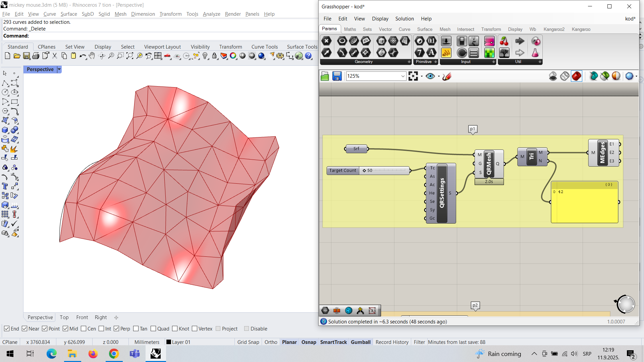644x362 pixels.
Task: Open a Grasshopper file with green folder
Action: pos(325,76)
